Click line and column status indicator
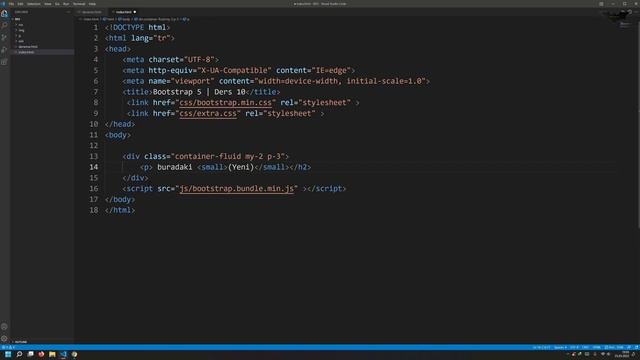 (542, 347)
